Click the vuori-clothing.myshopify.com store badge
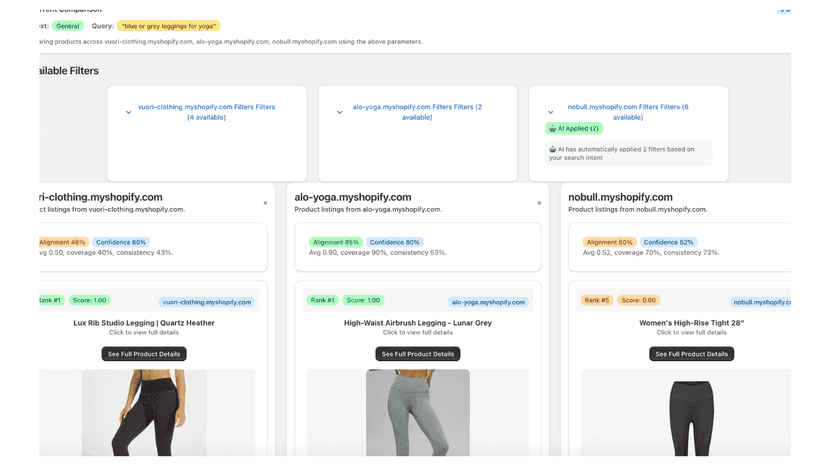This screenshot has width=828, height=466. tap(207, 302)
